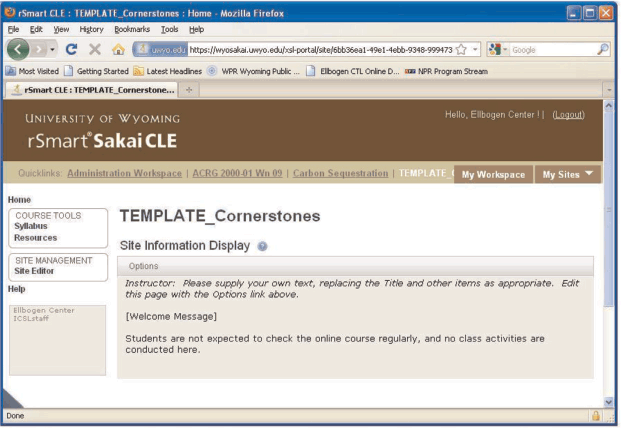The image size is (621, 428).
Task: Open the Bookmarks menu
Action: pyautogui.click(x=131, y=29)
